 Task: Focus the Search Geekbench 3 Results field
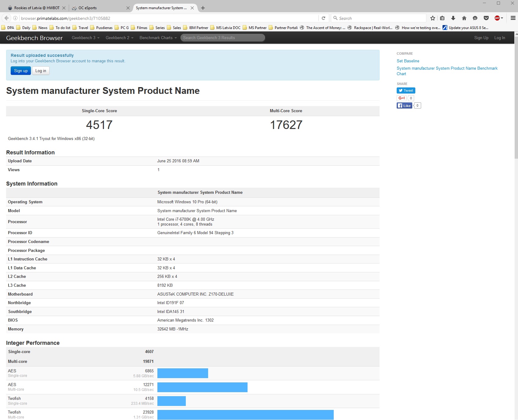[223, 38]
